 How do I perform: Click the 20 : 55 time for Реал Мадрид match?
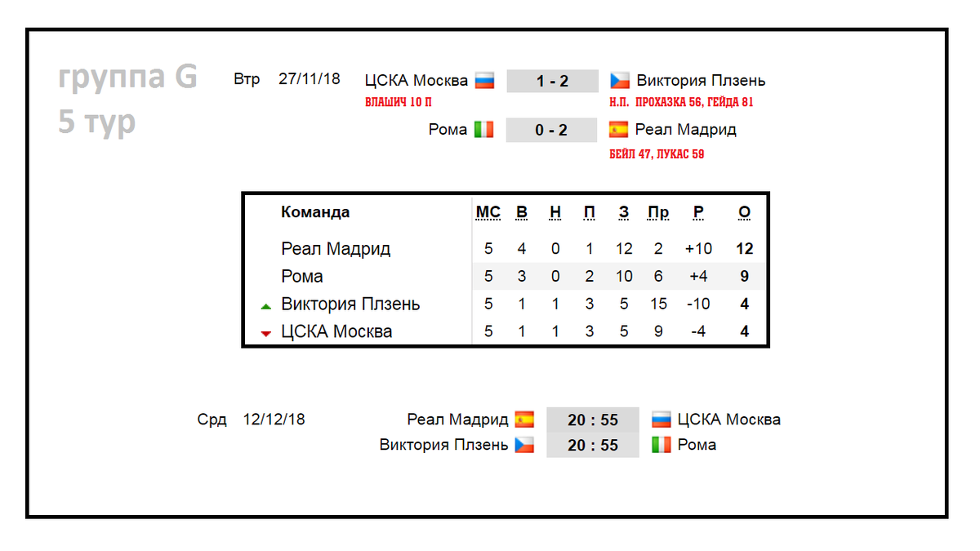click(593, 420)
